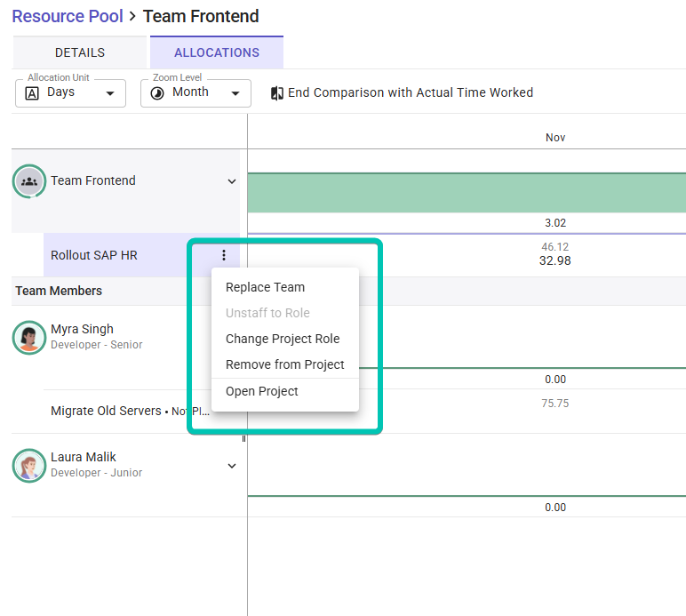Click the green Team Frontend allocation bar
The width and height of the screenshot is (686, 616).
point(467,193)
